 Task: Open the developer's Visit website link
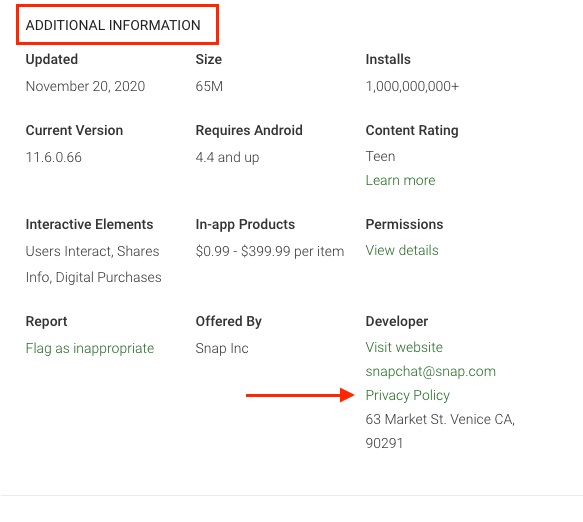[x=404, y=347]
